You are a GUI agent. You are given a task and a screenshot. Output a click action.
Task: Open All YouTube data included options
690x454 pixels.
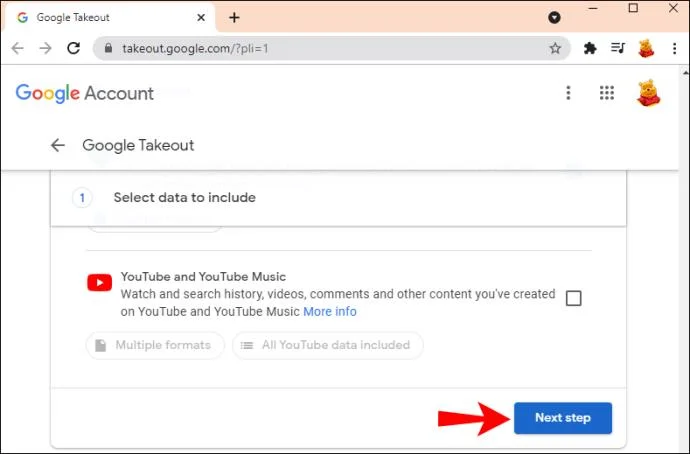click(328, 345)
